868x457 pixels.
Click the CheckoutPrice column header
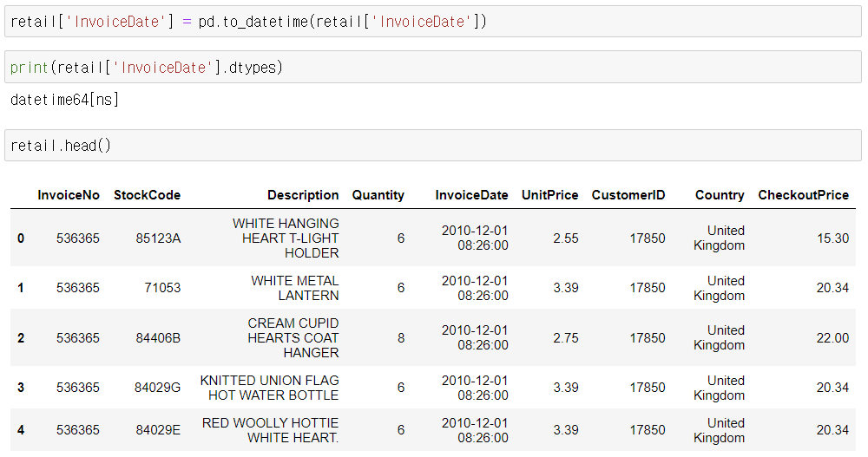pyautogui.click(x=803, y=195)
